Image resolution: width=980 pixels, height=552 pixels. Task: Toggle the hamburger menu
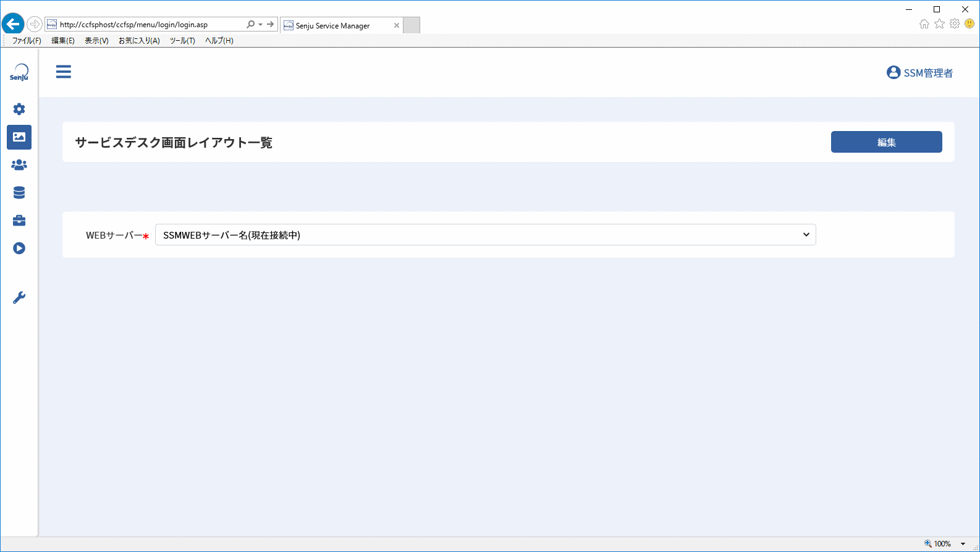[x=64, y=72]
